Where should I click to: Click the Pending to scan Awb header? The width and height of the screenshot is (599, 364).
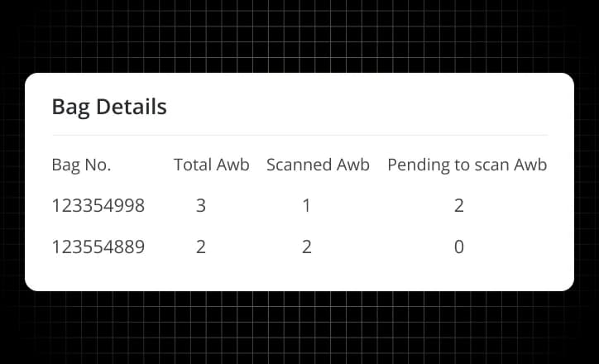tap(467, 165)
